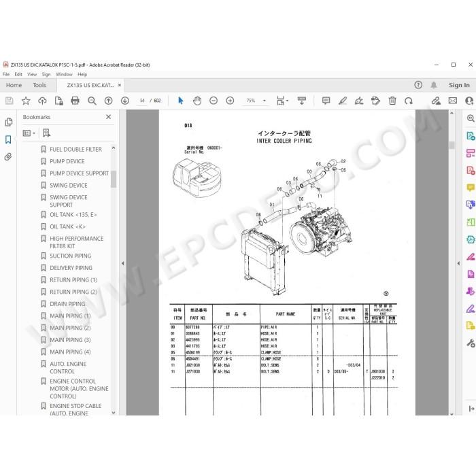The image size is (476, 476).
Task: Go to previous page arrow
Action: click(x=108, y=101)
